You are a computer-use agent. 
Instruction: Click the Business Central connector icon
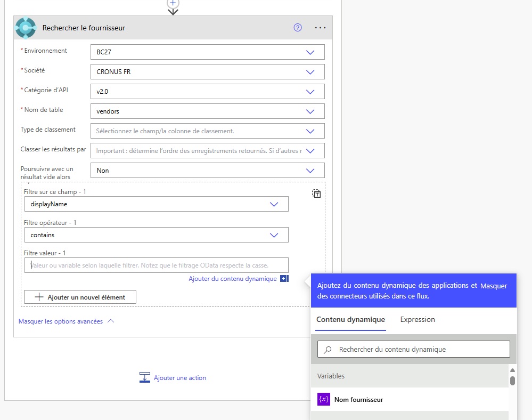click(26, 28)
